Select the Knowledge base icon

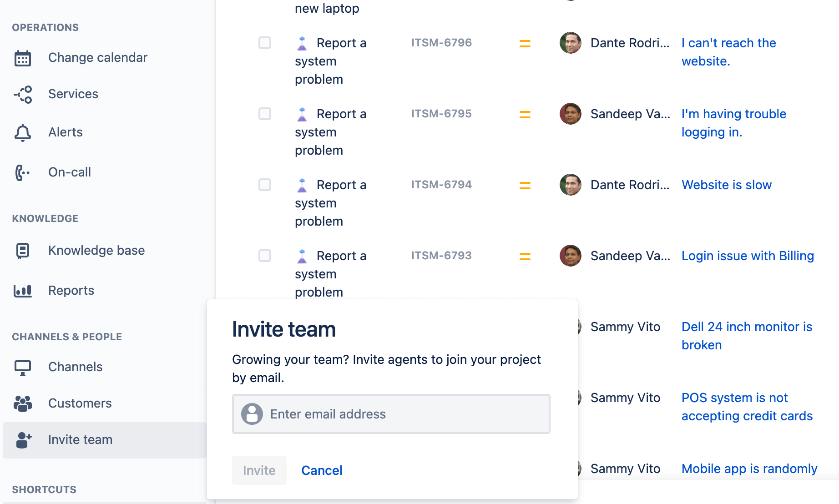click(23, 251)
